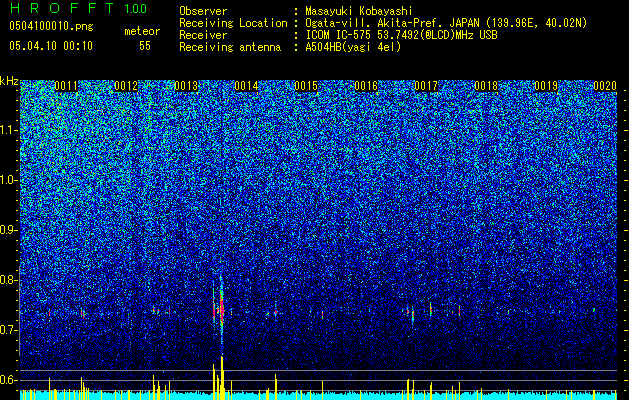Click the 0020 time marker
Viewport: 629px width, 400px height.
pos(605,86)
